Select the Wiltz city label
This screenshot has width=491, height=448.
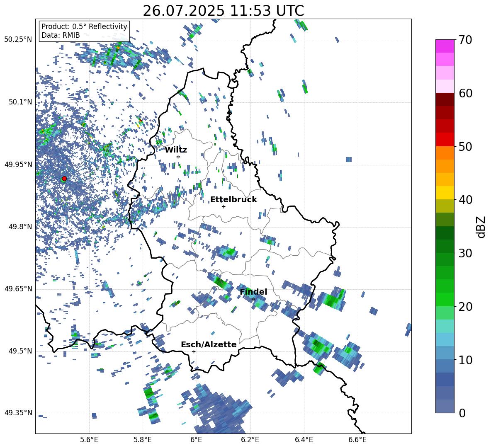click(x=176, y=150)
